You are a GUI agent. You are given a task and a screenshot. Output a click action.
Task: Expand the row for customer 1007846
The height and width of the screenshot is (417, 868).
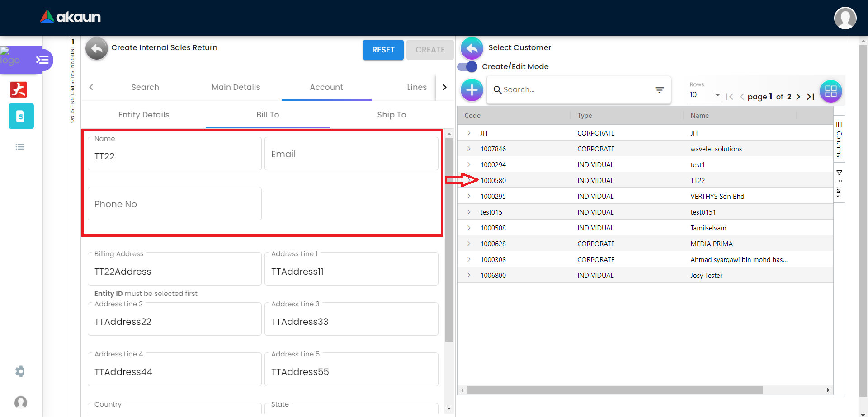(469, 149)
